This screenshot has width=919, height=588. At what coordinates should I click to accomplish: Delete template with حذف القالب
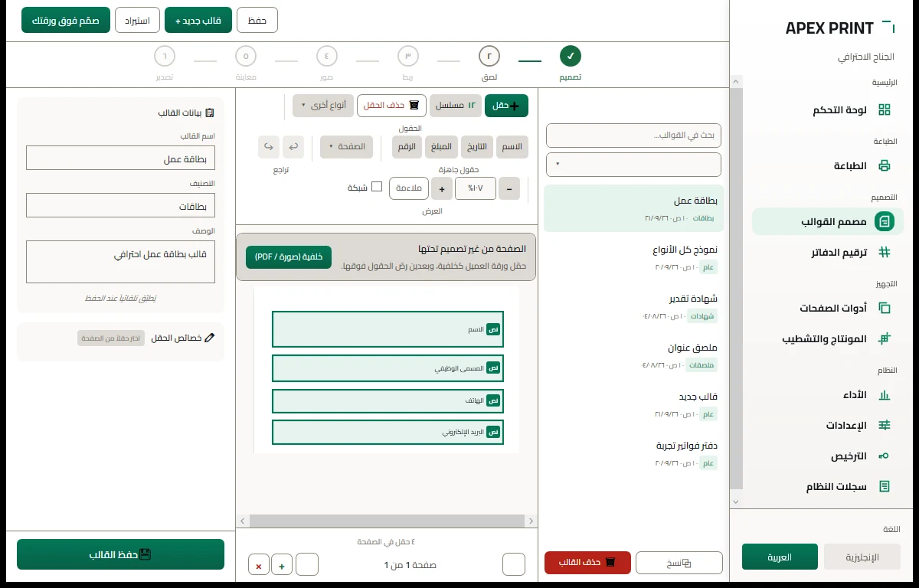[587, 563]
